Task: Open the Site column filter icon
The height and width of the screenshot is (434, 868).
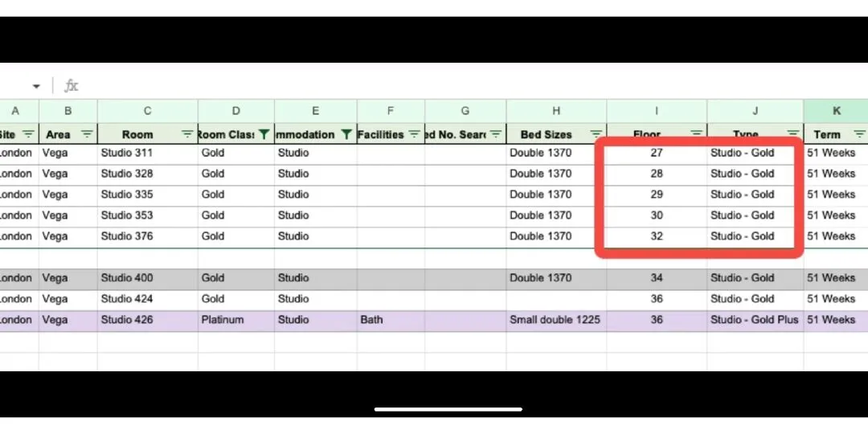Action: (28, 134)
